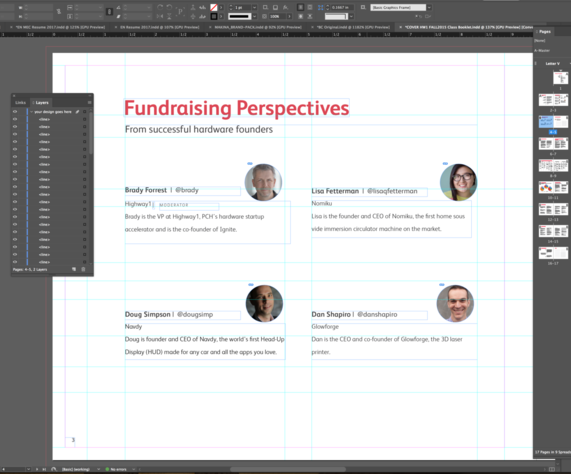The height and width of the screenshot is (474, 571).
Task: Enable No Text Wrap option
Action: (x=300, y=7)
